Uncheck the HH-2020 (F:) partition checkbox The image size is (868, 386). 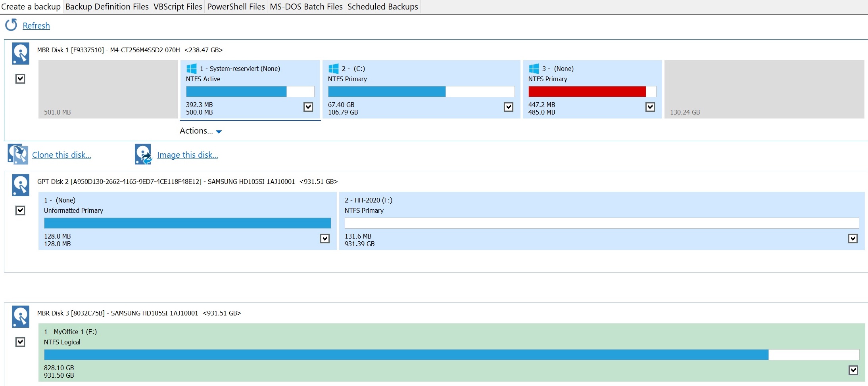pyautogui.click(x=853, y=239)
